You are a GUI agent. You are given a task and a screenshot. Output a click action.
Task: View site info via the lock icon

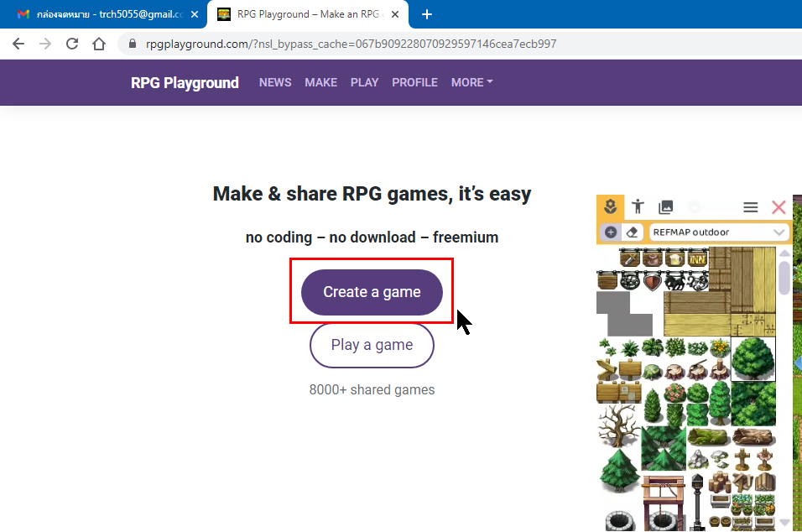(x=133, y=44)
